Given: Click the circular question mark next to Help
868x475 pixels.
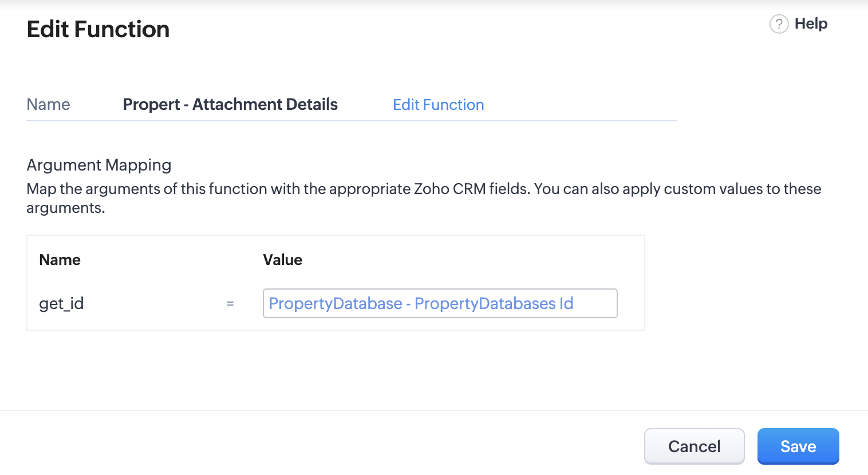Looking at the screenshot, I should [779, 25].
